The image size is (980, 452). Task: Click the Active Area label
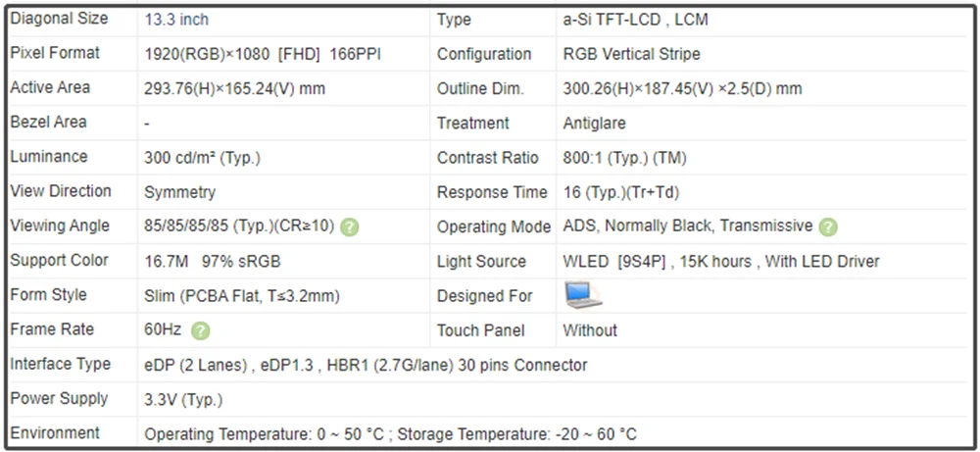(50, 87)
